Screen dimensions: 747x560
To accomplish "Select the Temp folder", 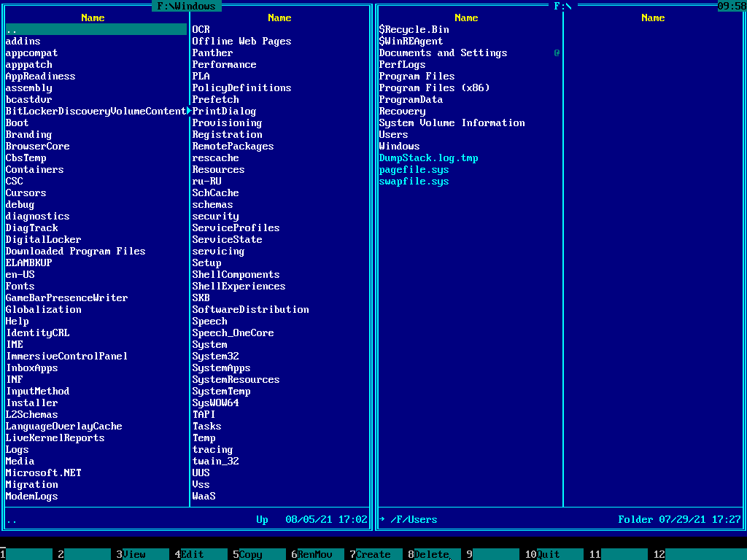I will coord(204,438).
